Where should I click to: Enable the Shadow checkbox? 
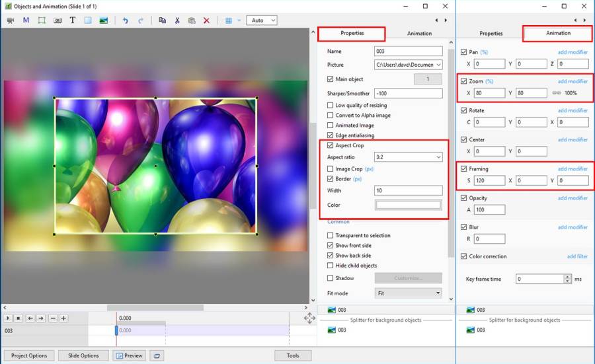click(331, 278)
